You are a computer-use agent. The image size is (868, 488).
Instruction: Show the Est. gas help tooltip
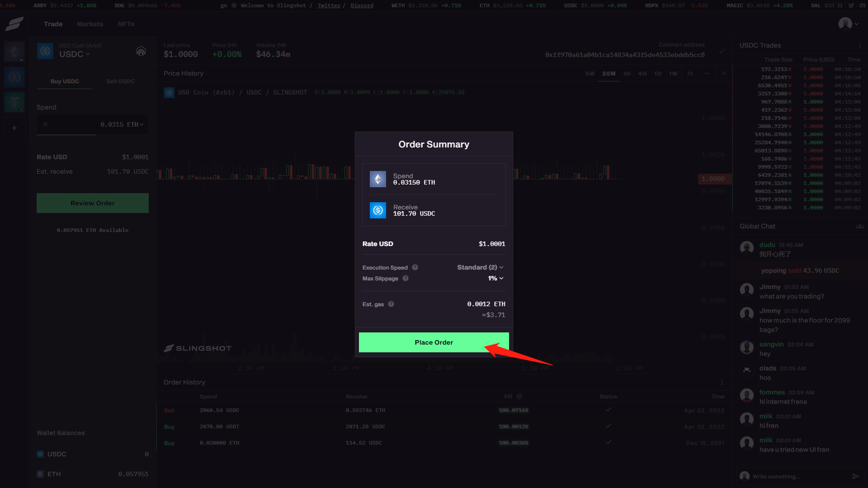pyautogui.click(x=391, y=304)
